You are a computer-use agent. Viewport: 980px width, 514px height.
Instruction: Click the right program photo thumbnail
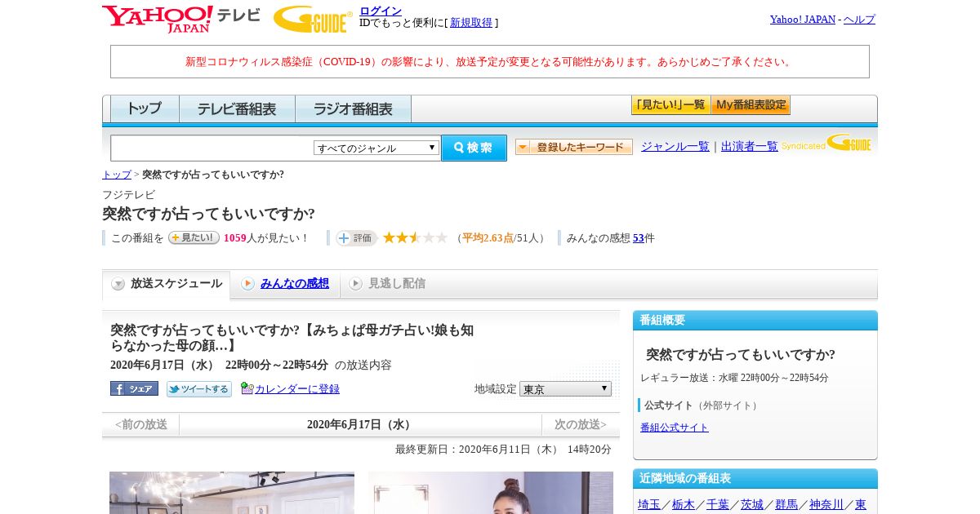(491, 493)
